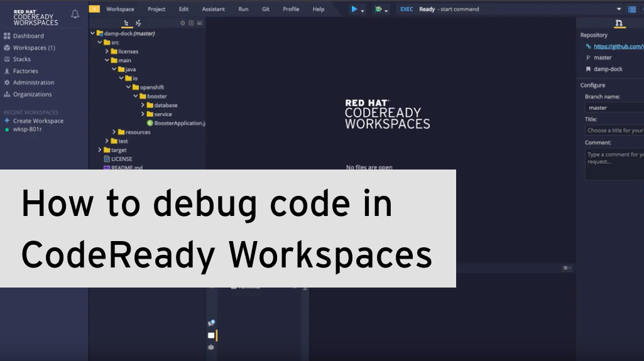Open the Git menu
Image resolution: width=644 pixels, height=361 pixels.
point(266,9)
